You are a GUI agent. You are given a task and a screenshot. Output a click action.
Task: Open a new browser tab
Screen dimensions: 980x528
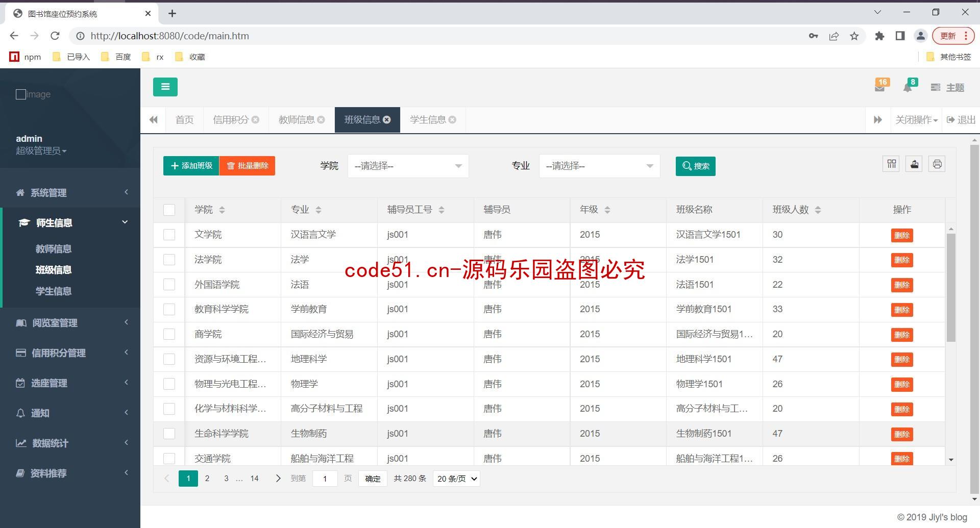click(x=173, y=13)
